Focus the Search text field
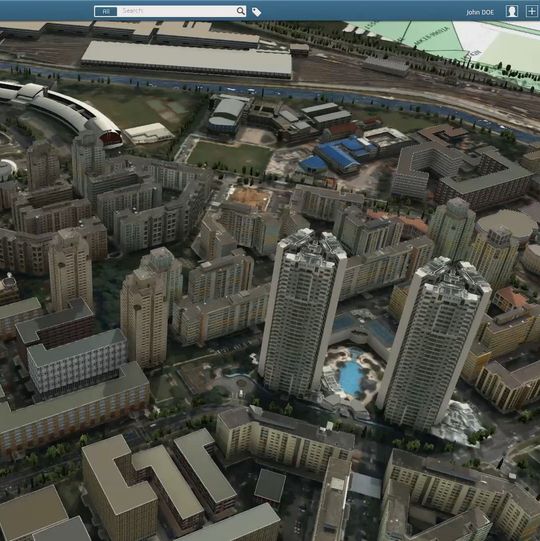The width and height of the screenshot is (540, 541). [x=177, y=11]
